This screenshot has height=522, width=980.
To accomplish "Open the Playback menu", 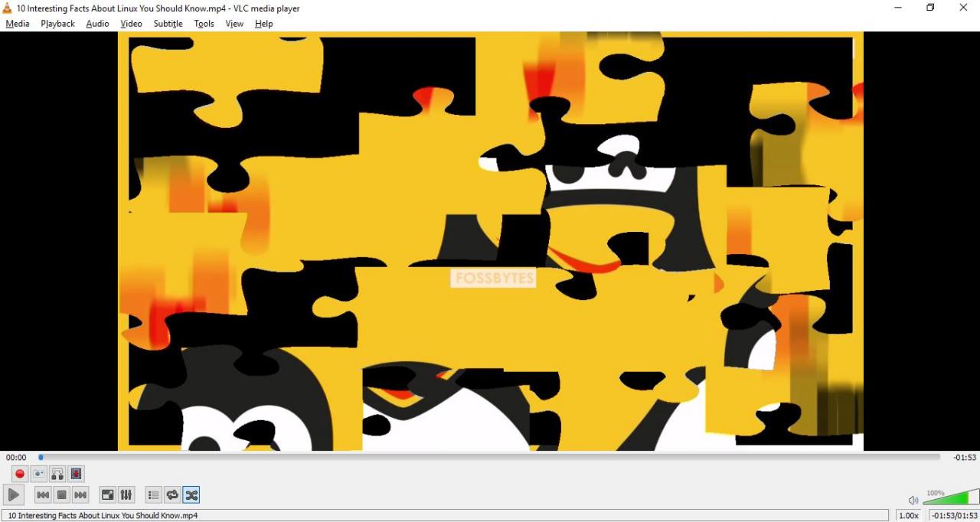I will coord(57,24).
